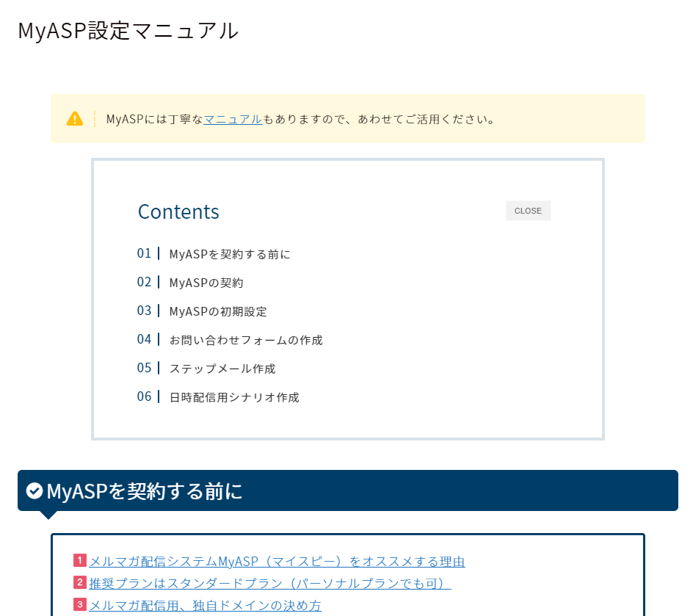Click the red number 3 badge
This screenshot has width=693, height=616.
pos(79,604)
